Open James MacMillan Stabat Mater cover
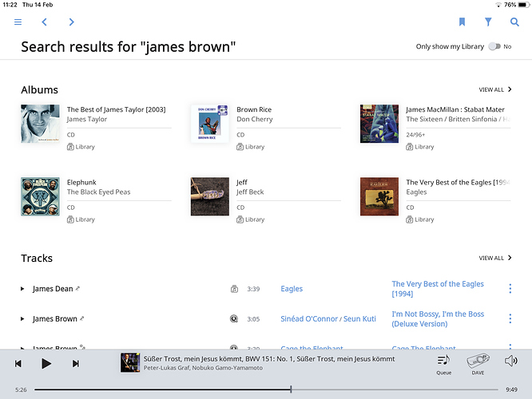Viewport: 532px width, 399px height. tap(379, 124)
